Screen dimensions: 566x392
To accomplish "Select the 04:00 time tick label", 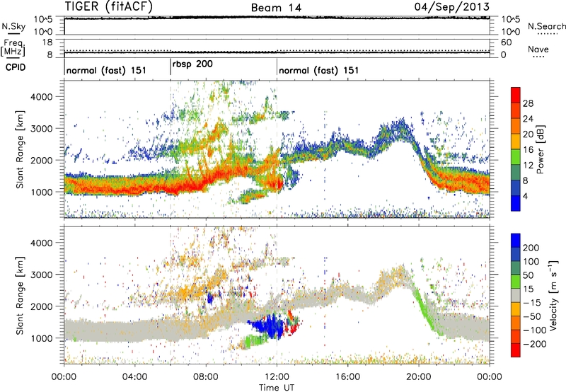I will pos(134,377).
